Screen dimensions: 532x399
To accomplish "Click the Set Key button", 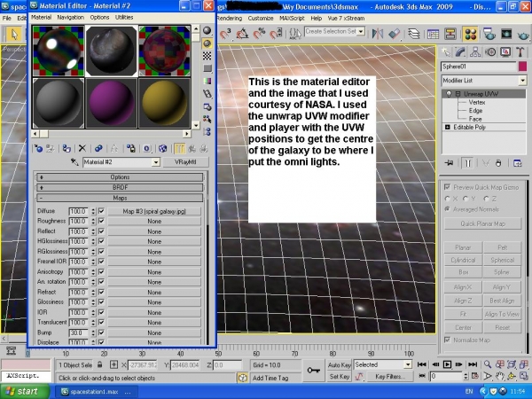I will click(340, 376).
